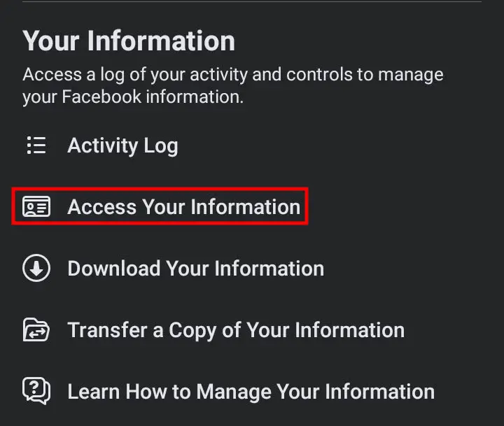Click the circular download arrow icon
Image resolution: width=504 pixels, height=426 pixels.
pos(36,268)
